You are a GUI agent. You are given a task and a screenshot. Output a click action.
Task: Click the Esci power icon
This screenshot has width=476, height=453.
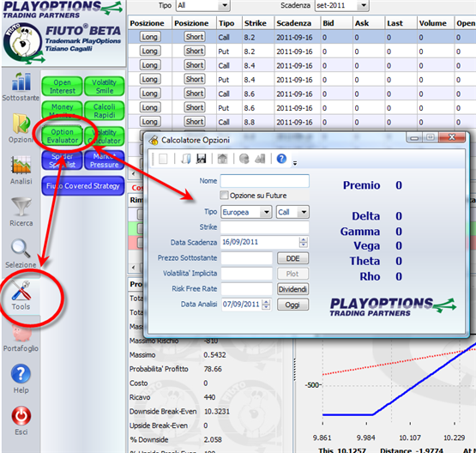[21, 415]
